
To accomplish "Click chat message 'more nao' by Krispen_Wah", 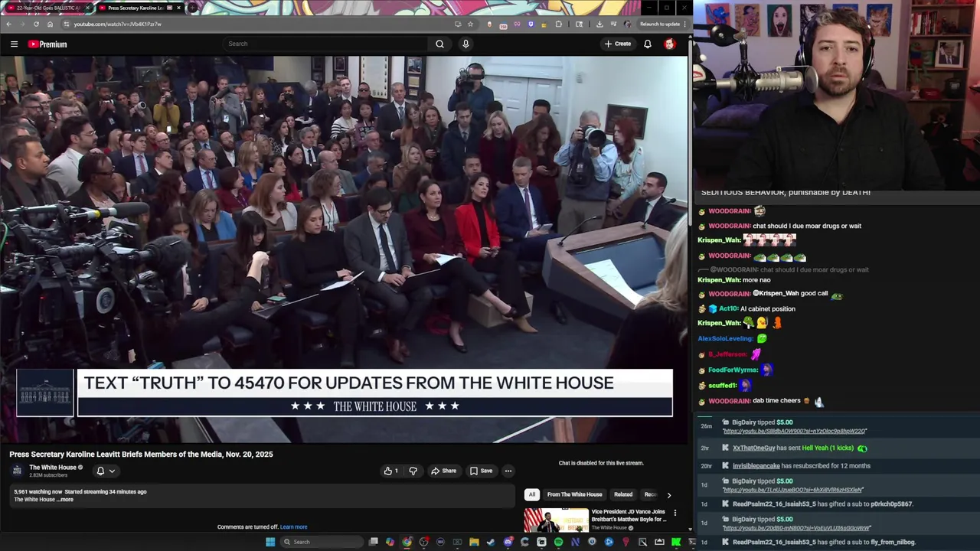I will pos(756,280).
